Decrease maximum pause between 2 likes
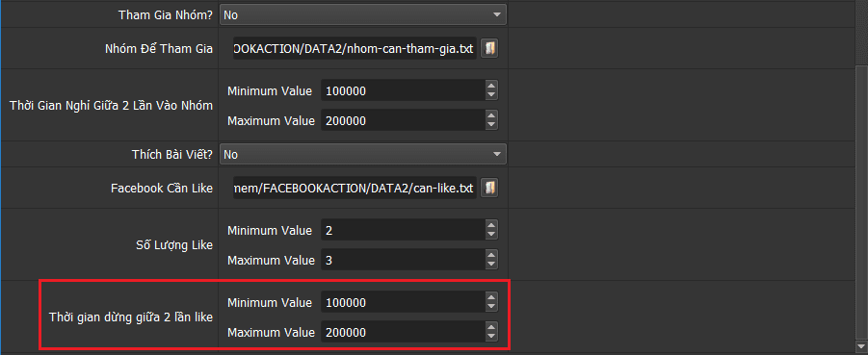This screenshot has width=868, height=355. click(x=491, y=337)
